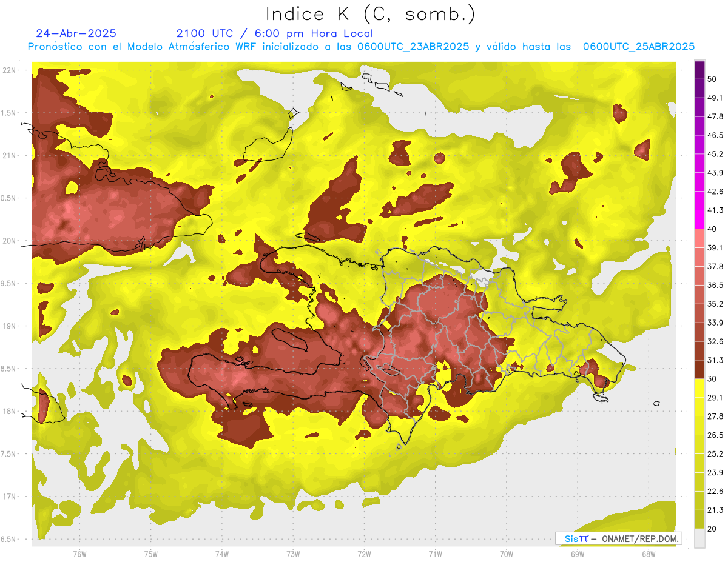Click the "17N" latitude label
The width and height of the screenshot is (728, 562).
[x=9, y=497]
